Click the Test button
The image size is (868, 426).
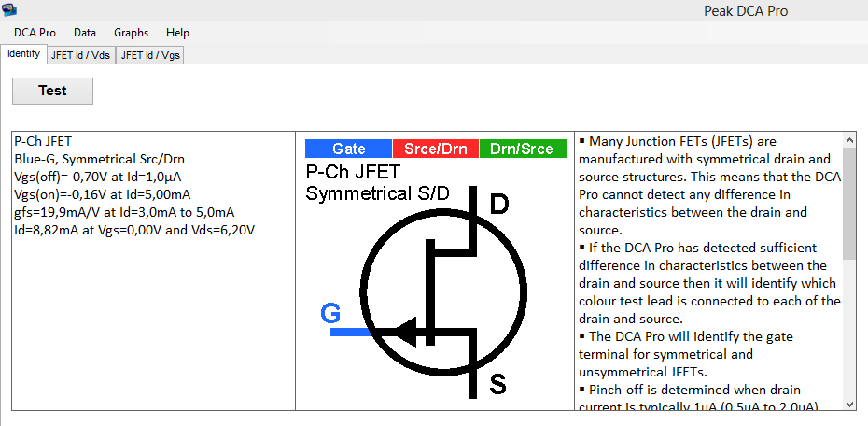coord(52,91)
